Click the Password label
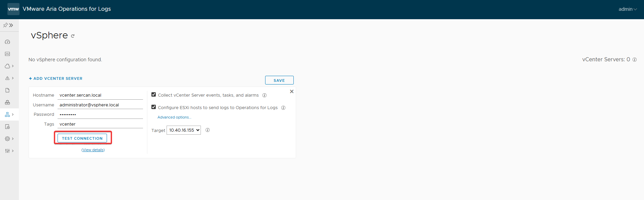644x200 pixels. 44,114
